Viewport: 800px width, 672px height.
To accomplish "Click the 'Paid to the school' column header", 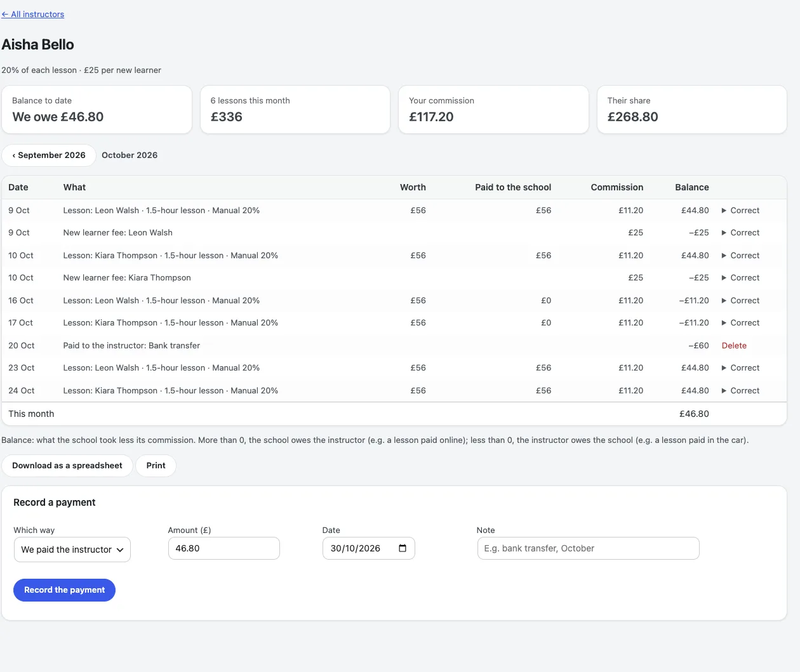I will (513, 188).
